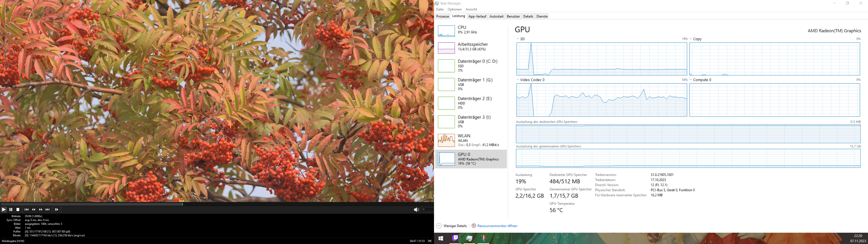Mute audio via speaker icon
The image size is (868, 244).
click(x=416, y=210)
